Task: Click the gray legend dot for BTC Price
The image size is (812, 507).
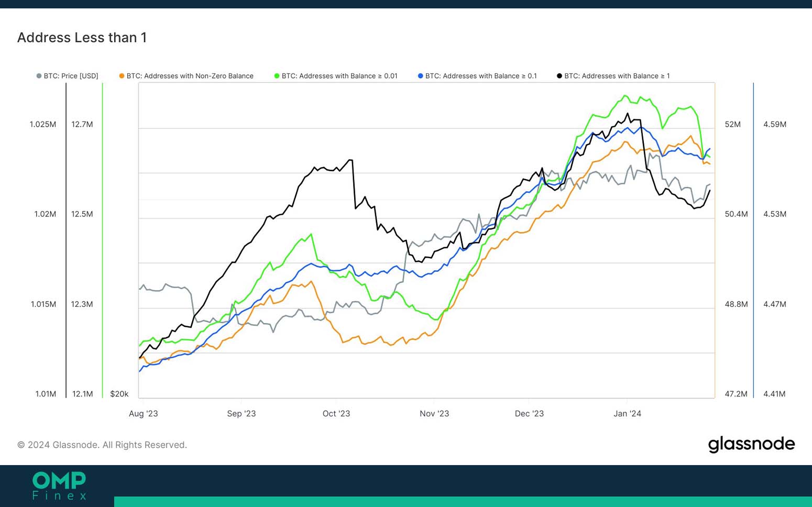Action: point(39,76)
